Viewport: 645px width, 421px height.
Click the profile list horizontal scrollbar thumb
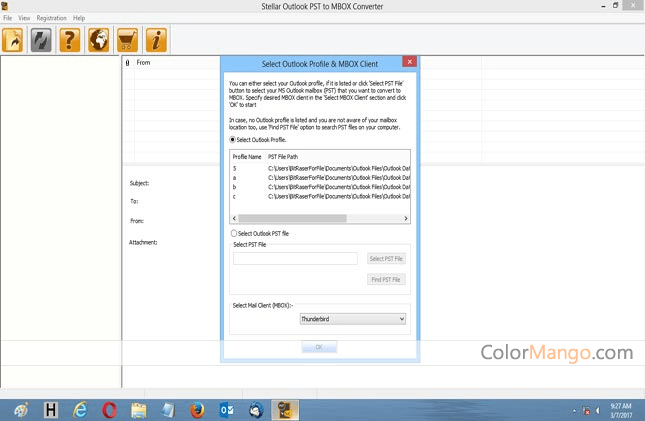(x=292, y=218)
